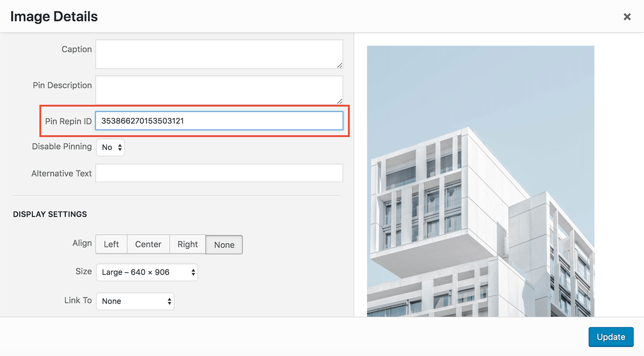The height and width of the screenshot is (356, 644).
Task: Open the Size dropdown showing Large
Action: (147, 272)
